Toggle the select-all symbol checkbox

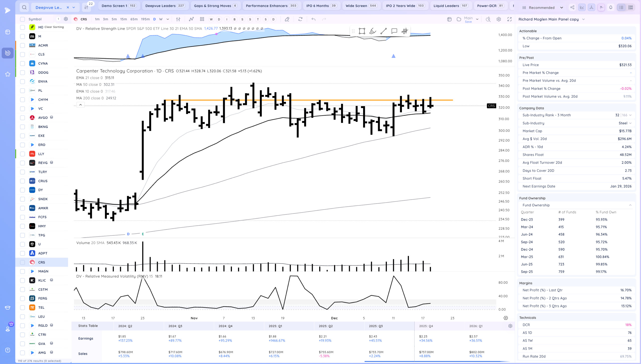click(23, 19)
